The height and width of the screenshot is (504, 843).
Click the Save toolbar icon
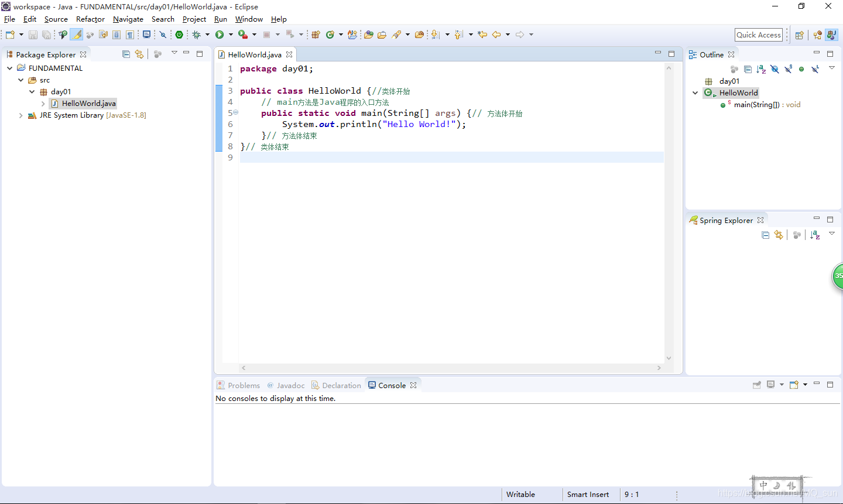click(33, 35)
